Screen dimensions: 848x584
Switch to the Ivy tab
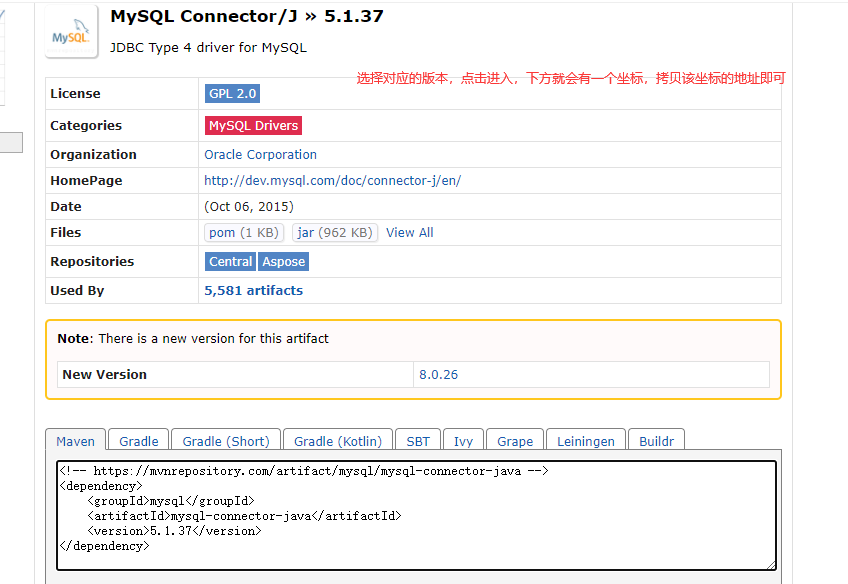coord(463,441)
